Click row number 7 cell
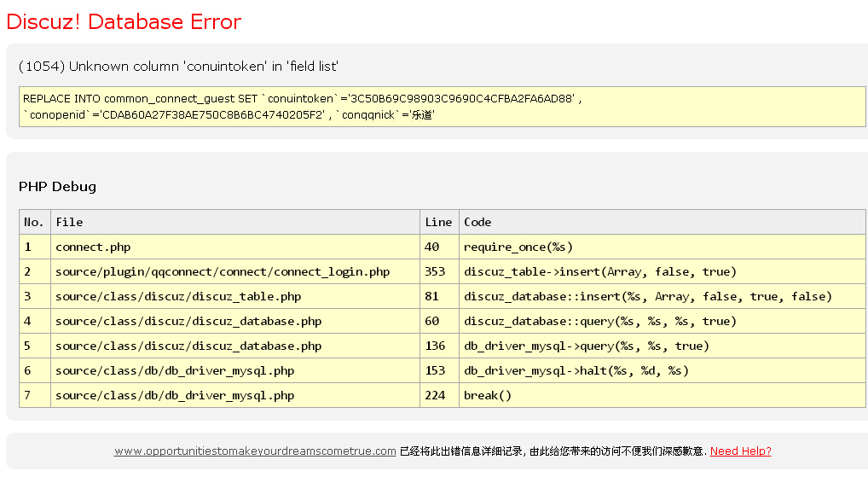This screenshot has height=477, width=868. click(35, 396)
